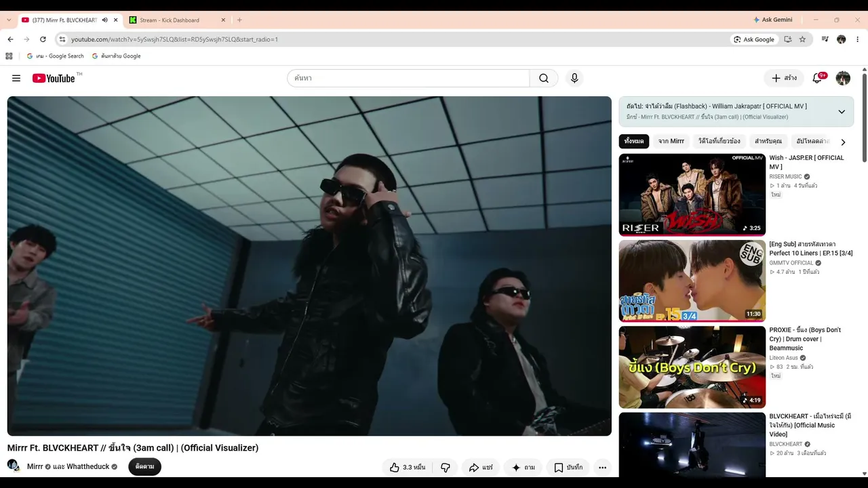The height and width of the screenshot is (488, 868).
Task: Filter by จาก Mirrr chip
Action: point(671,141)
